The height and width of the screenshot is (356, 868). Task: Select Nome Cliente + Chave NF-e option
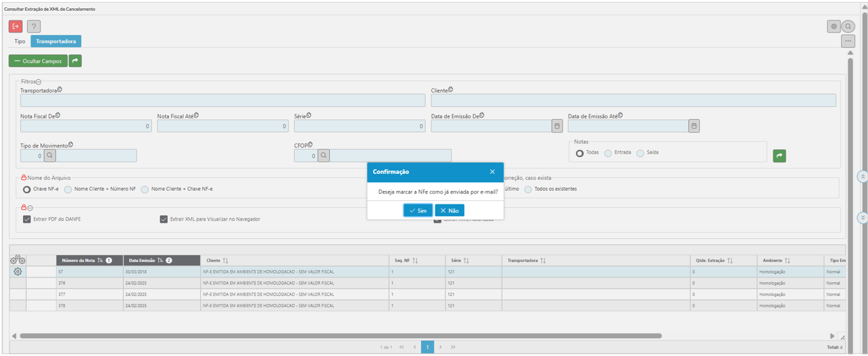click(x=145, y=190)
